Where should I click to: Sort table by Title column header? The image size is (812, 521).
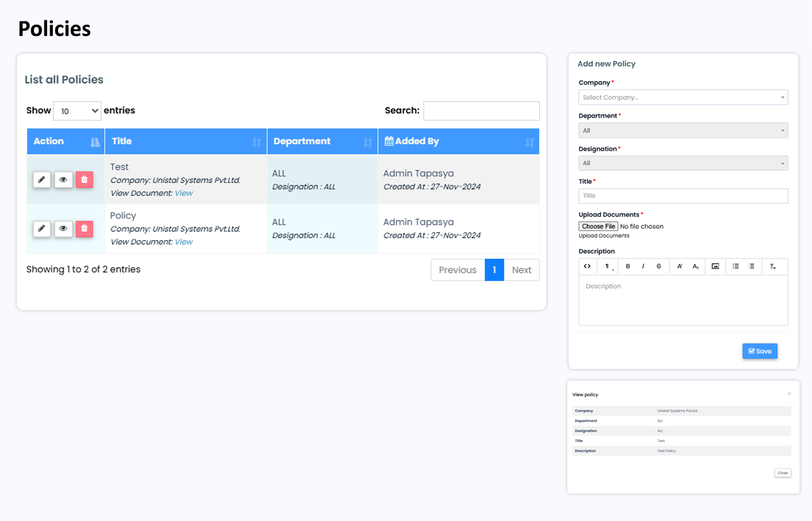click(x=186, y=142)
